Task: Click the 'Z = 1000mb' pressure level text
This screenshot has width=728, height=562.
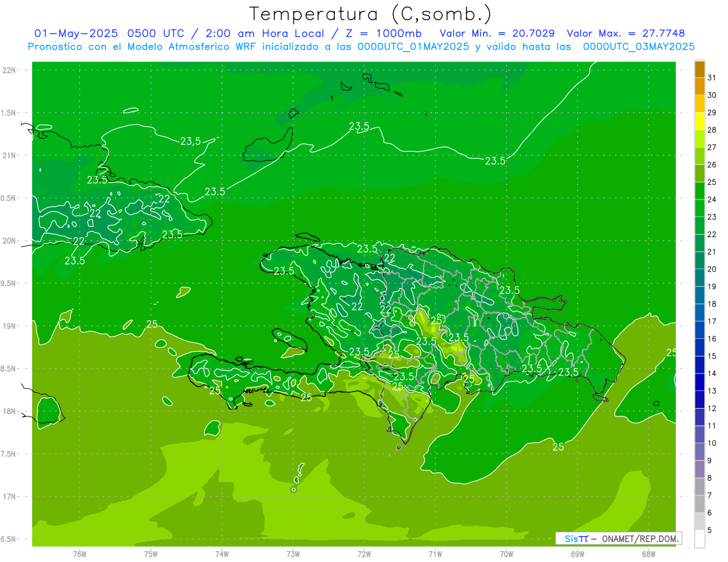Action: tap(383, 33)
